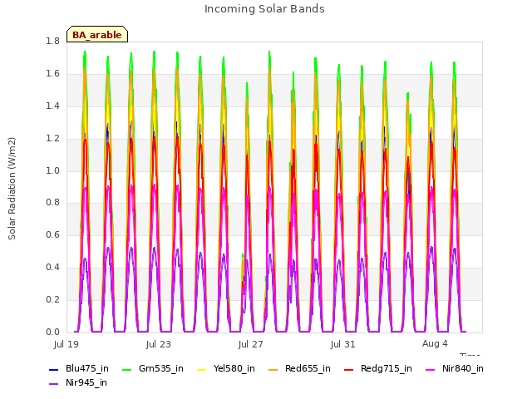Screen dimensions: 532x399
Task: Click the Red655_in legend label
Action: point(308,368)
